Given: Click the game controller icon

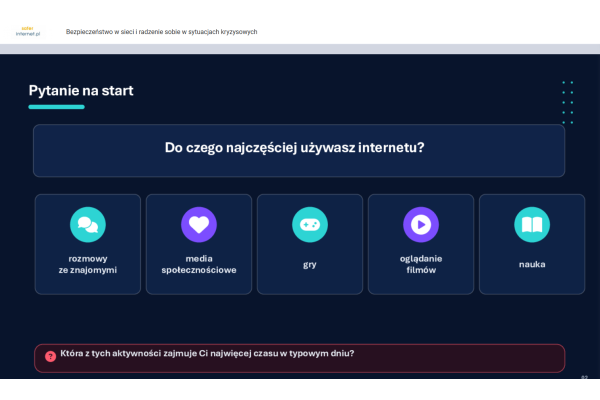Looking at the screenshot, I should click(x=309, y=225).
